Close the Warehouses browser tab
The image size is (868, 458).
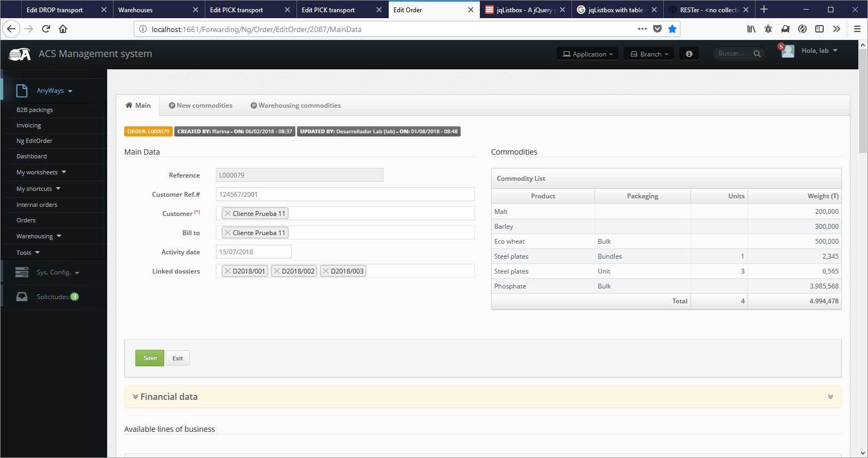pyautogui.click(x=196, y=10)
